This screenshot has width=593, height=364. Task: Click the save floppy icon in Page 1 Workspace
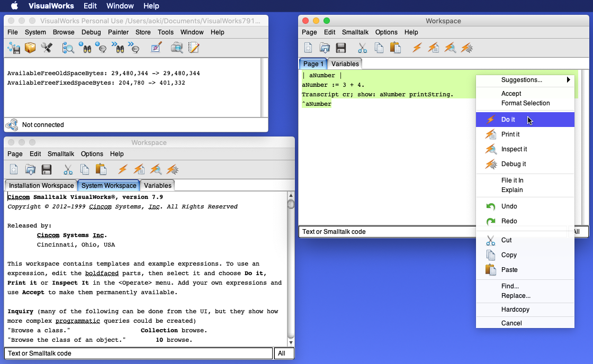pos(341,48)
